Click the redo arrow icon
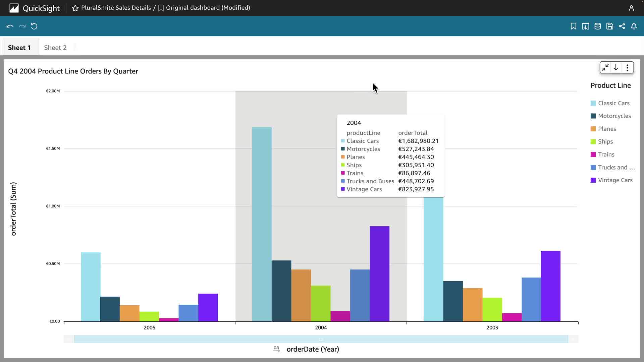 (x=22, y=26)
